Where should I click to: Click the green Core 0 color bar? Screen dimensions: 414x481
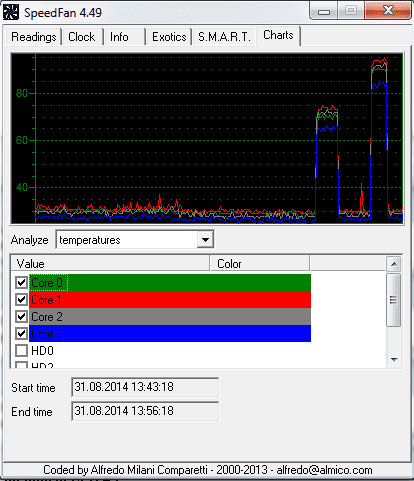click(170, 283)
